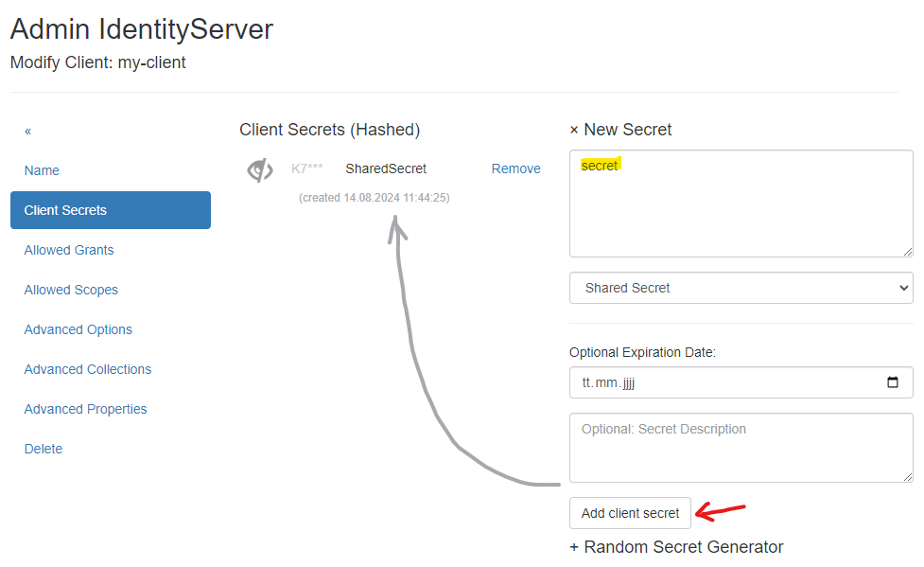Viewport: 924px width, 567px height.
Task: Open the Shared Secret type dropdown
Action: tap(741, 288)
